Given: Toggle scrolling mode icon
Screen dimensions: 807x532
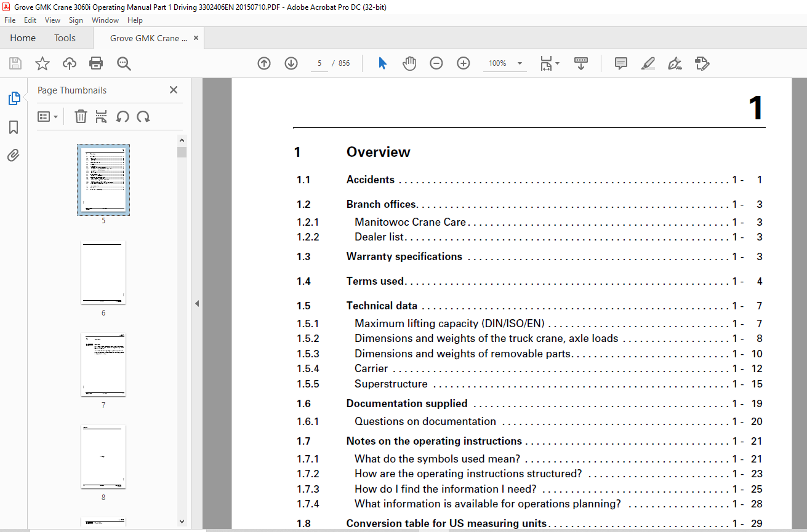Looking at the screenshot, I should 581,63.
